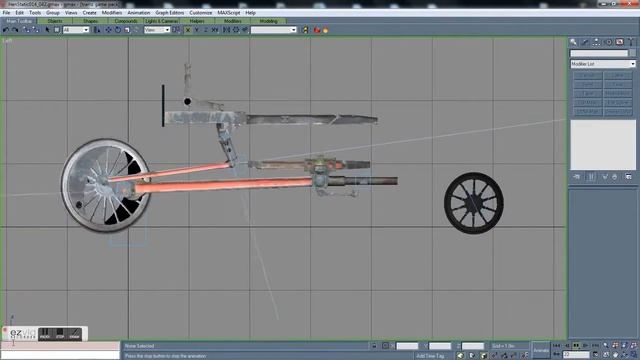640x360 pixels.
Task: Click the Add Time Tag label
Action: coord(430,356)
